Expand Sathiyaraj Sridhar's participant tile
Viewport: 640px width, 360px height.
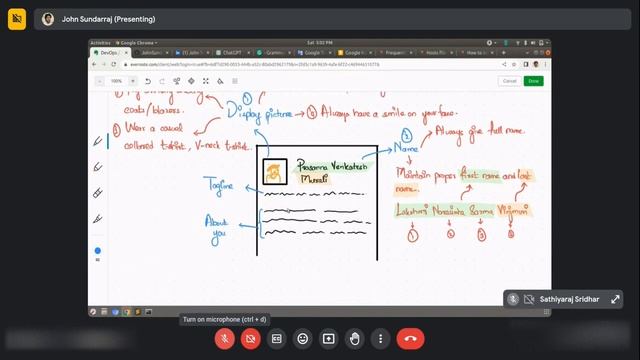tap(615, 299)
